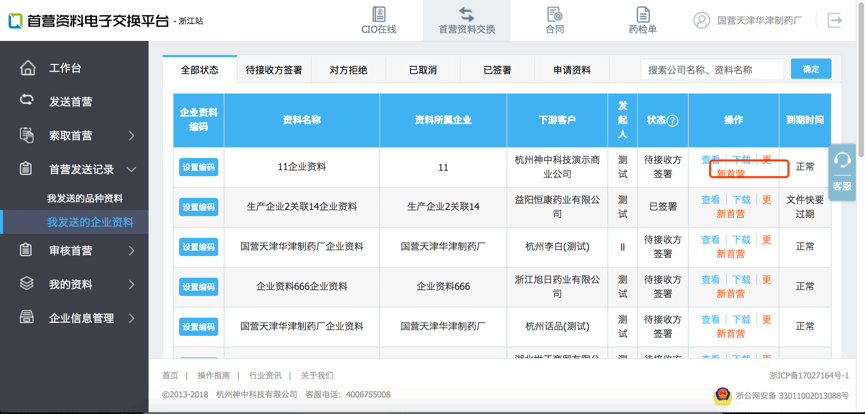Click 已签署 status cell in table
865x414 pixels.
(663, 207)
